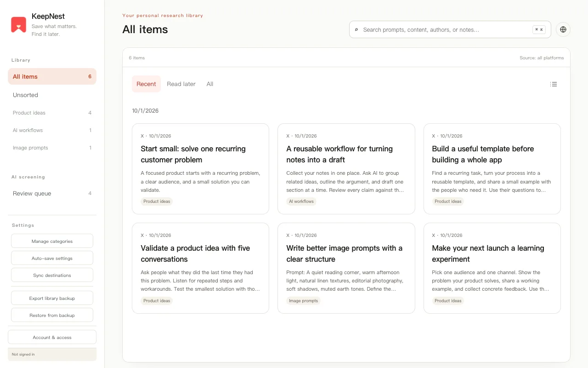Click Product ideas tag on 'Start small' card
Viewport: 588px width, 368px height.
157,201
